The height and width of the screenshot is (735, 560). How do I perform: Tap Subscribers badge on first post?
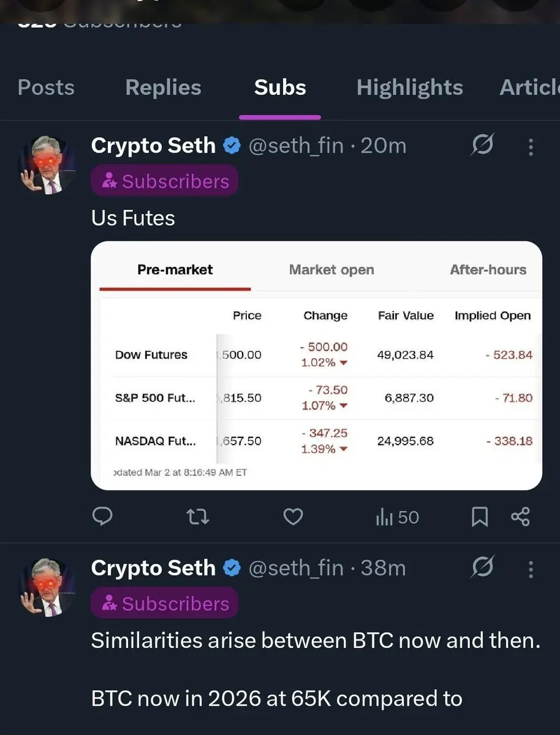pos(164,181)
